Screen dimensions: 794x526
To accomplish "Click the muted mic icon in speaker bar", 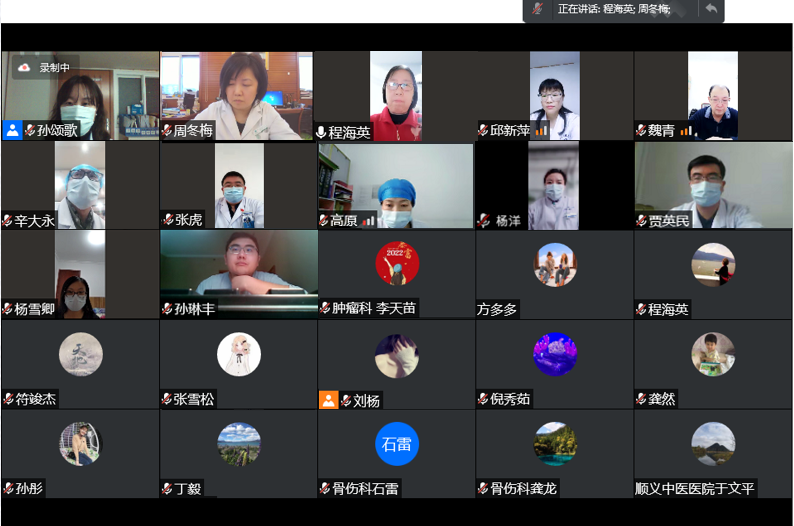I will click(538, 9).
